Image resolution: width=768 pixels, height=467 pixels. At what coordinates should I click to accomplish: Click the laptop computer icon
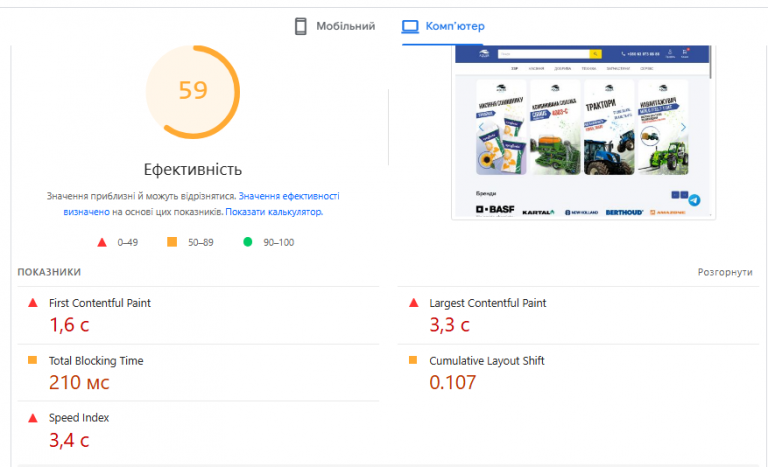pyautogui.click(x=409, y=27)
